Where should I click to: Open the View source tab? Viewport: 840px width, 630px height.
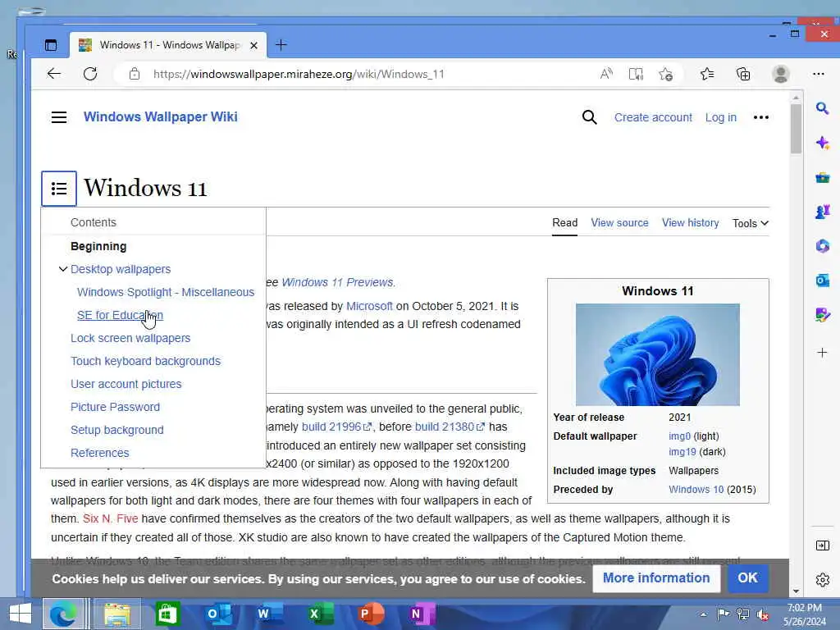(619, 223)
